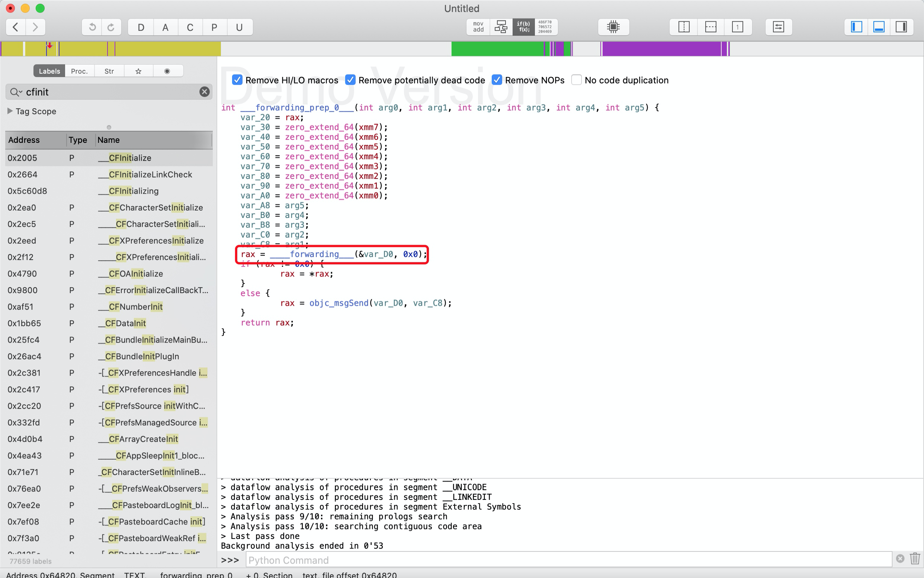Uncheck Remove HI/LO macros
This screenshot has height=578, width=924.
point(237,80)
